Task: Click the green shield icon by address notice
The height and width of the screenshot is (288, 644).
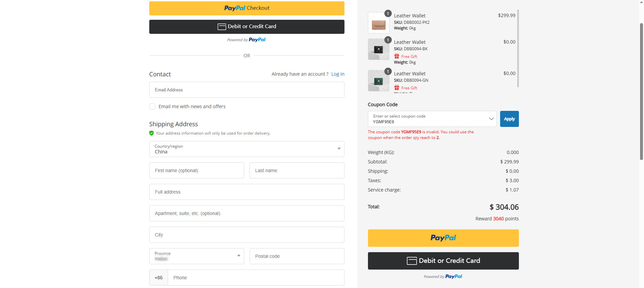Action: (x=152, y=133)
